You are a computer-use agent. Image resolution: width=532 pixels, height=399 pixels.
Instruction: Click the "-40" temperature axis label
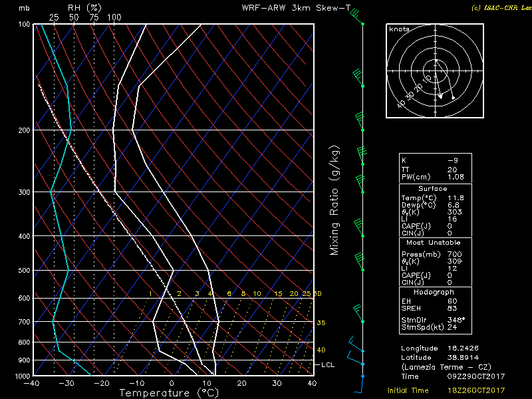31,384
